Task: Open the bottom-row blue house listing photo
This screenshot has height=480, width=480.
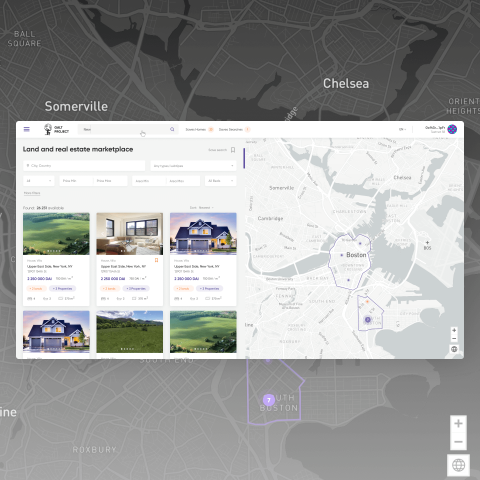Action: (56, 332)
